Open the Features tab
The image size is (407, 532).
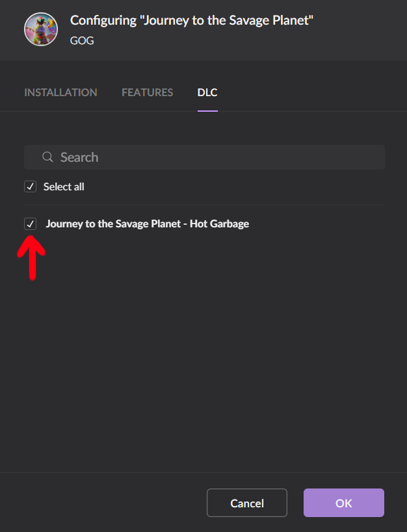148,92
